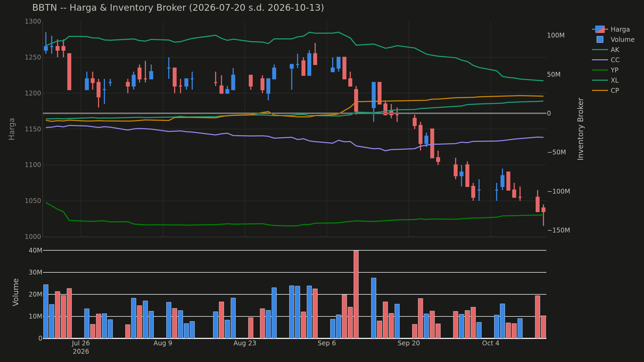Screen dimensions: 644x362
Task: Click the 1000 price axis tick
Action: click(x=34, y=237)
